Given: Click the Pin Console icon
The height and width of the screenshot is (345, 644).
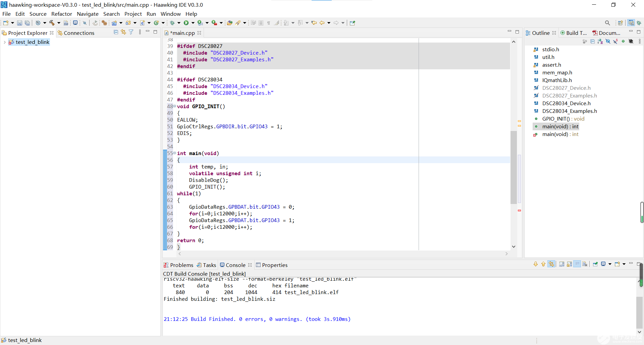Looking at the screenshot, I should pos(595,264).
